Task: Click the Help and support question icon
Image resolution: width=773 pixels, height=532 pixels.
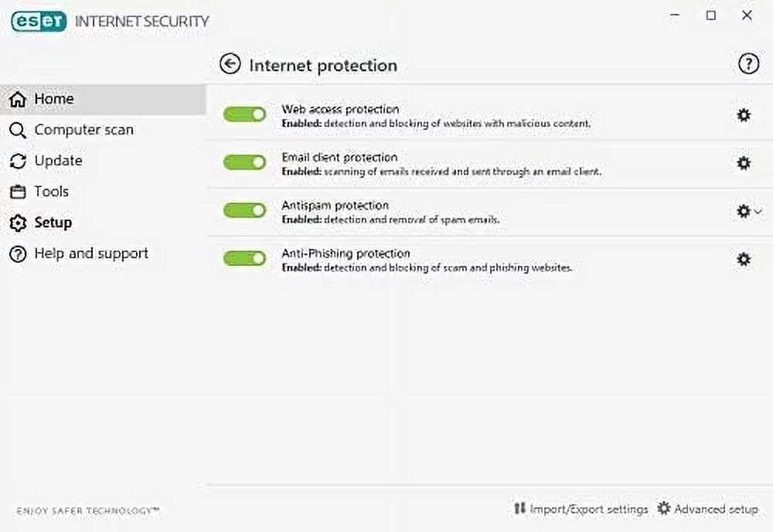Action: click(17, 254)
